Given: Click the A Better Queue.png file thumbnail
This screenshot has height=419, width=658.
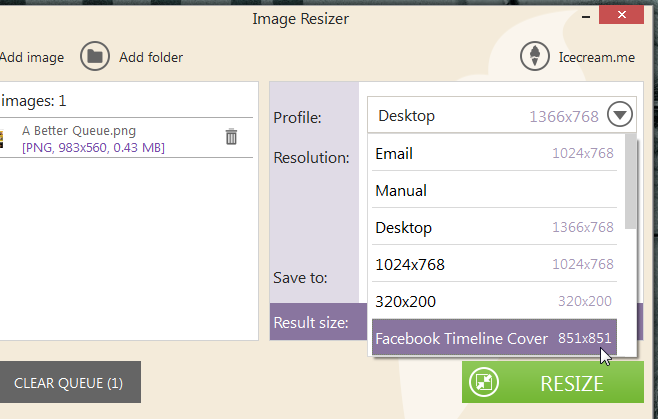Looking at the screenshot, I should click(3, 137).
